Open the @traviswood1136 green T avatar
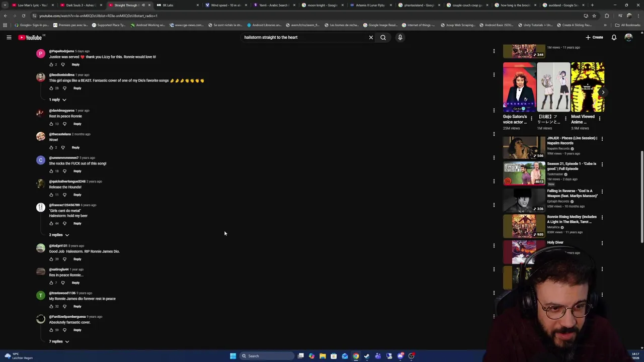The width and height of the screenshot is (644, 362). pos(41,295)
